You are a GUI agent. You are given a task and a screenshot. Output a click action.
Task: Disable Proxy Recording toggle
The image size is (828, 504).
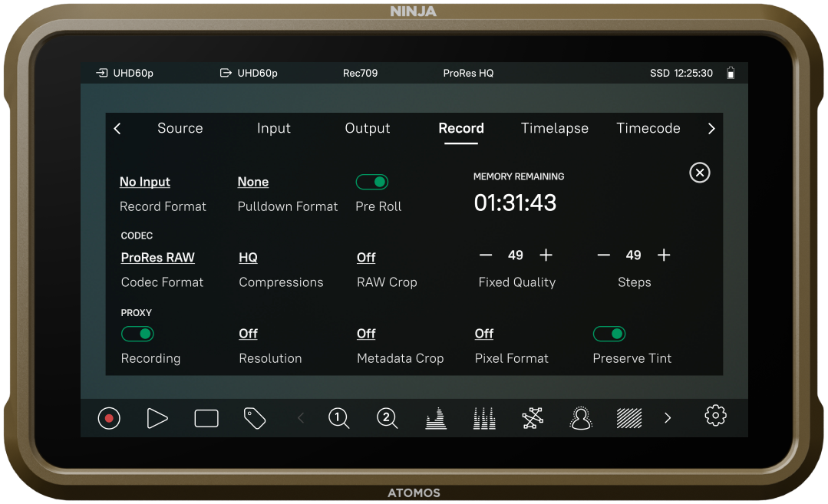137,334
